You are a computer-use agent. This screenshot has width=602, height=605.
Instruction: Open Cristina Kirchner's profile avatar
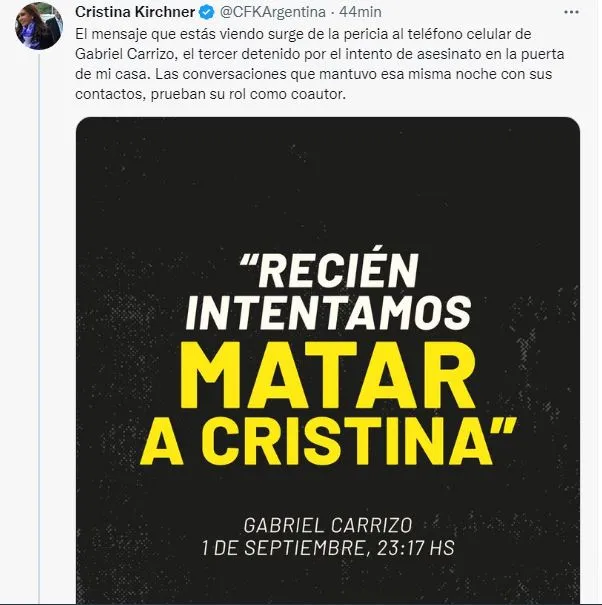pos(39,26)
